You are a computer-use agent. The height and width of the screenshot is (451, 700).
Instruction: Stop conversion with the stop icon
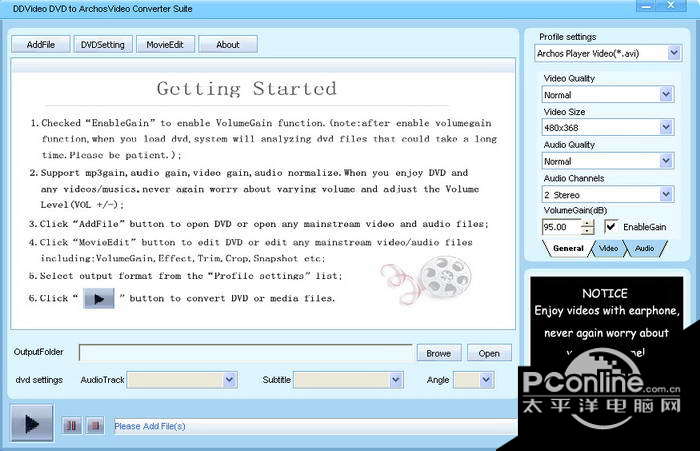95,426
